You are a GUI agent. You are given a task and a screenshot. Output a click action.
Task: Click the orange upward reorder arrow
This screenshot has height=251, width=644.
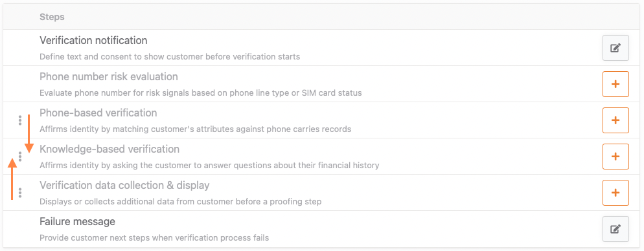[12, 179]
